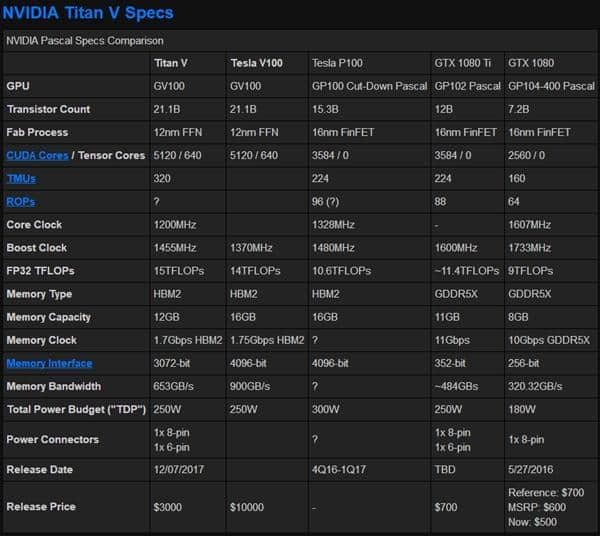600x536 pixels.
Task: Click the Transistor Count row label
Action: pos(48,109)
